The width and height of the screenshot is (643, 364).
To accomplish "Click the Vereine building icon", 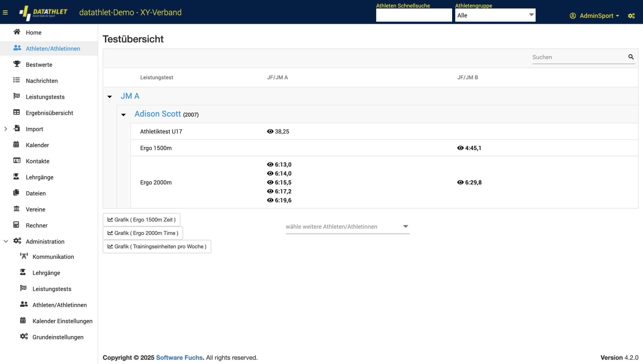I will click(x=16, y=209).
